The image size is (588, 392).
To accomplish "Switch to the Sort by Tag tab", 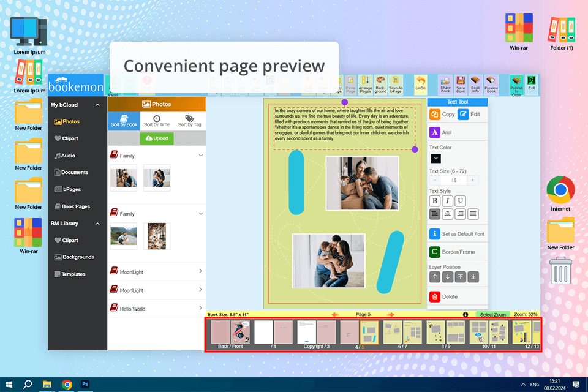I will tap(189, 121).
